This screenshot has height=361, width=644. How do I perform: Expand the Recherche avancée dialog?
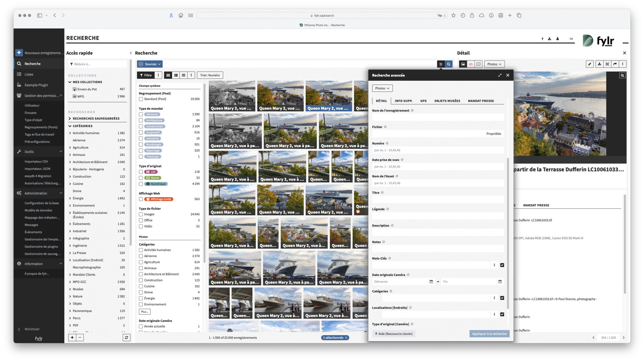tap(500, 75)
